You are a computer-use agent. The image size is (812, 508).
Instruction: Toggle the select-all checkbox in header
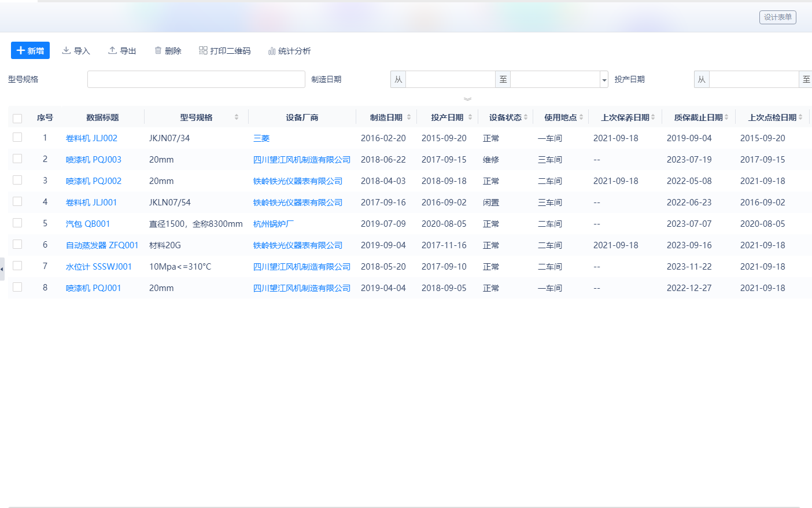point(17,118)
